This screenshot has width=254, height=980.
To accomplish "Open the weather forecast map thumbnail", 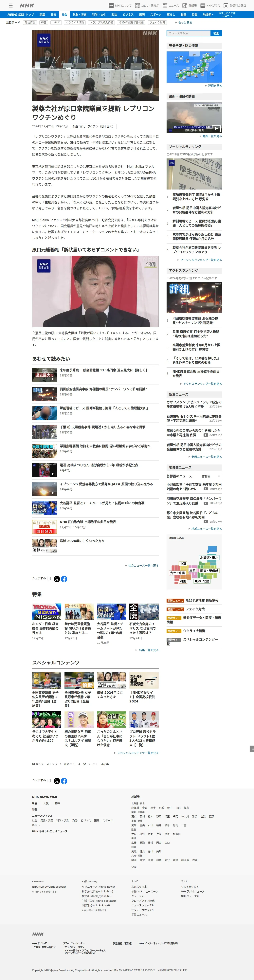I will click(194, 67).
